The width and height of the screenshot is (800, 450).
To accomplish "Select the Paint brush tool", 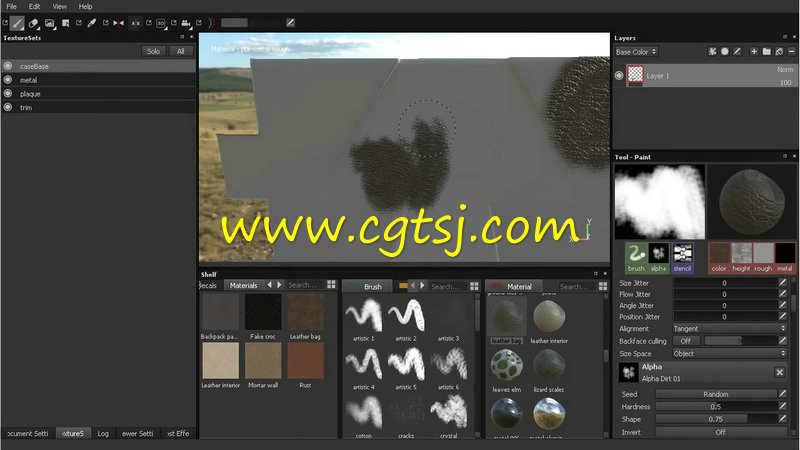I will (17, 23).
